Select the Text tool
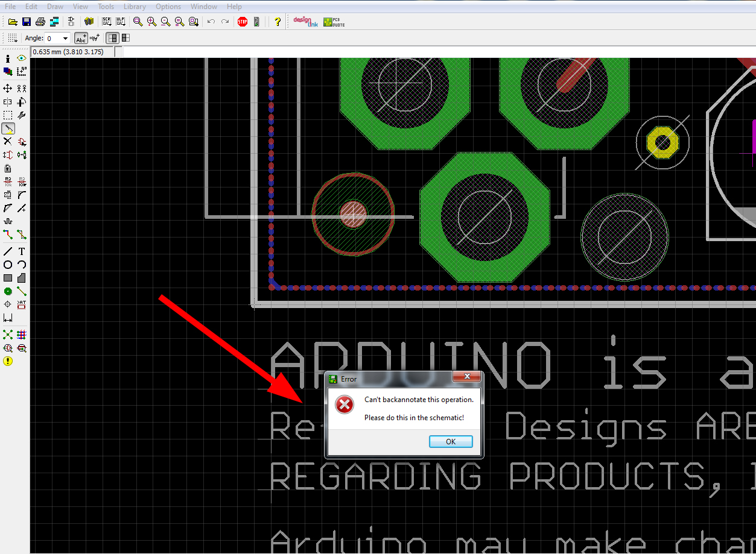756x554 pixels. [x=22, y=251]
